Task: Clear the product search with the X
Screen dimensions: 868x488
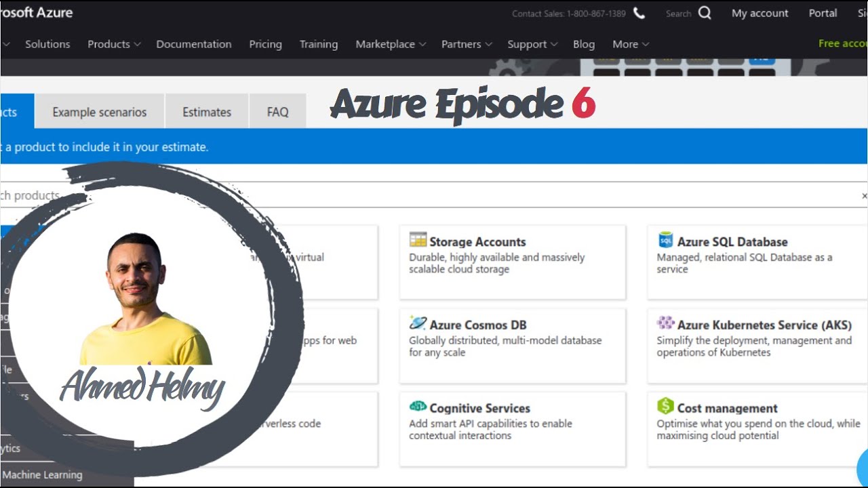Action: pos(864,195)
